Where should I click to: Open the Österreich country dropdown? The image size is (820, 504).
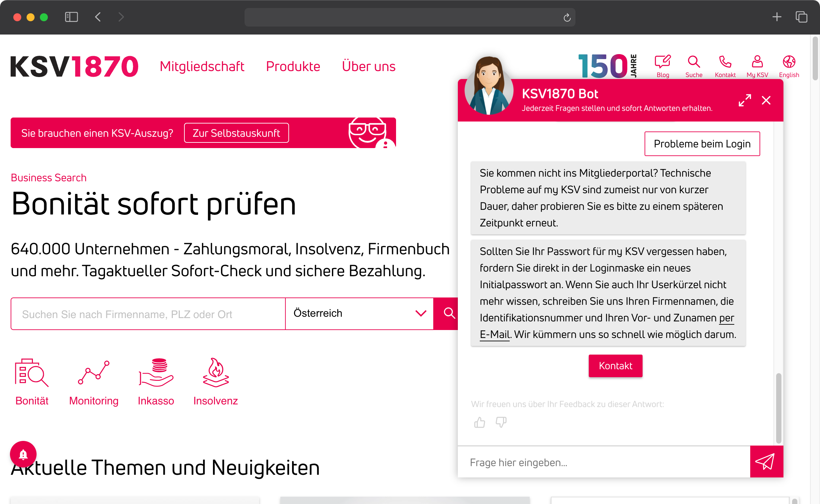(x=359, y=313)
